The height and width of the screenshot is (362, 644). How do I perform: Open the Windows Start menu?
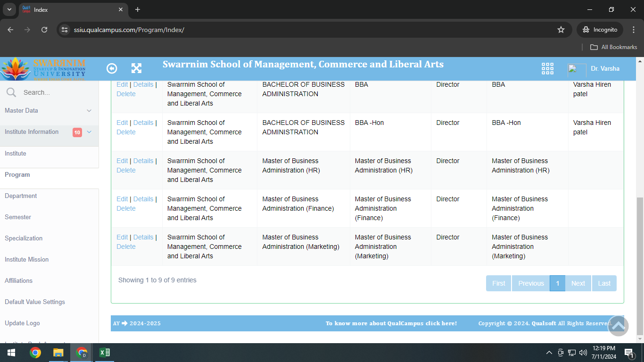click(x=11, y=353)
